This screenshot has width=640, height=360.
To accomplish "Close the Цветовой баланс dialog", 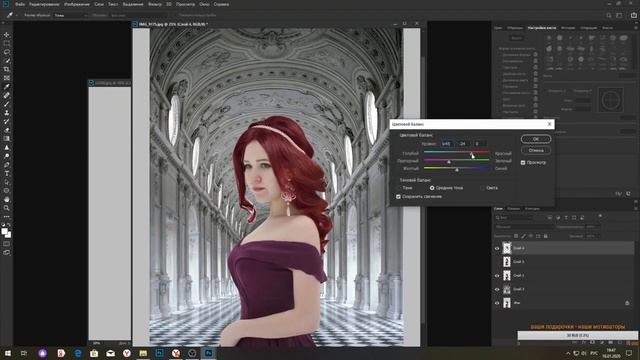I will [x=549, y=124].
